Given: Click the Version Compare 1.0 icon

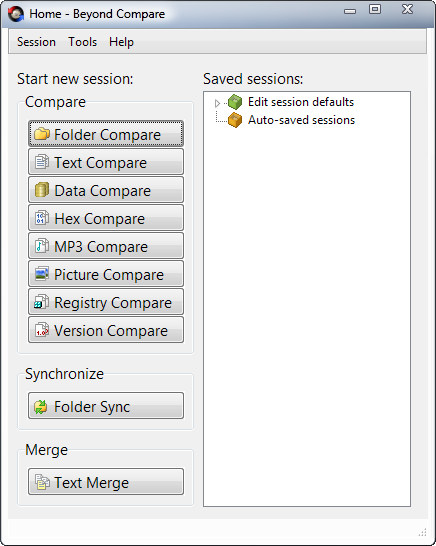Looking at the screenshot, I should 42,330.
